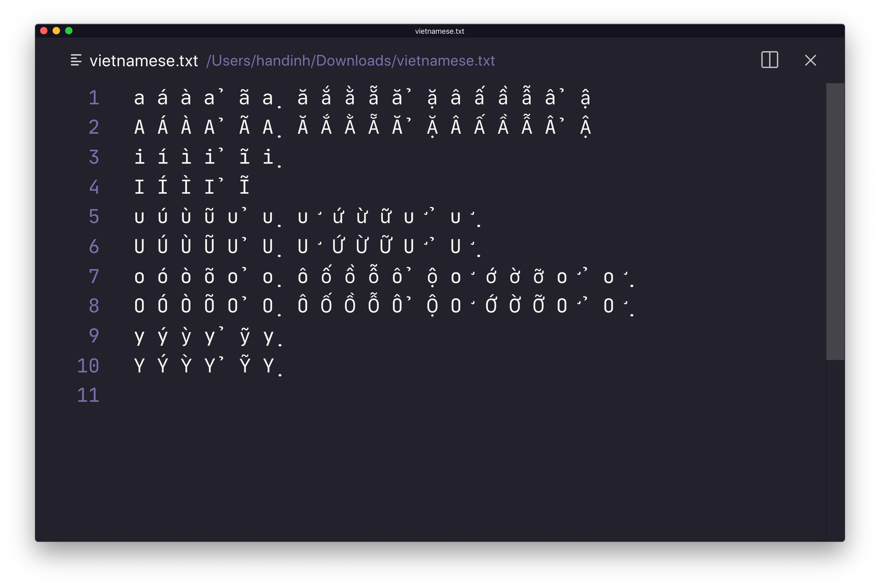The image size is (880, 588).
Task: Click the scrollbar track below thumb
Action: [x=835, y=450]
